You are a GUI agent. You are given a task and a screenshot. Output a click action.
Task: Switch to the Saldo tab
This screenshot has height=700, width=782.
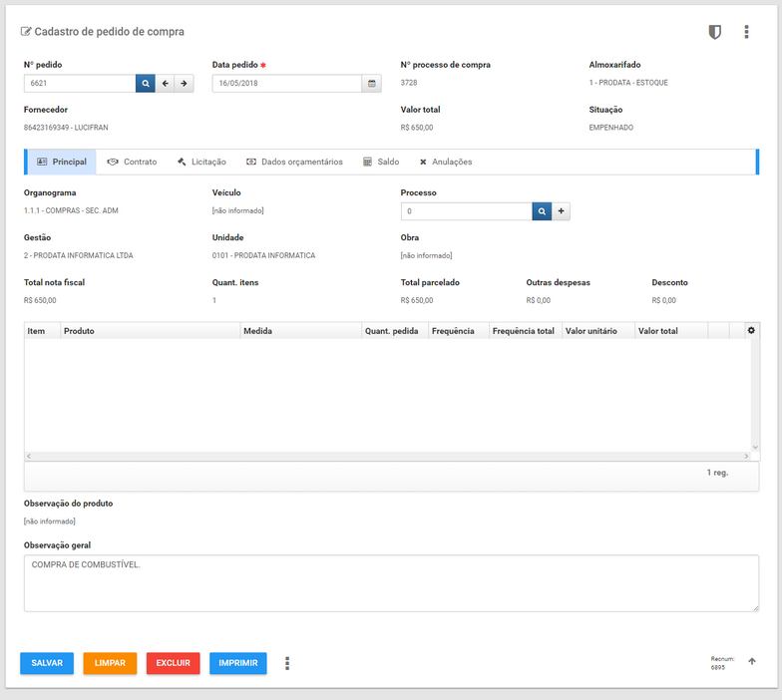pos(381,162)
